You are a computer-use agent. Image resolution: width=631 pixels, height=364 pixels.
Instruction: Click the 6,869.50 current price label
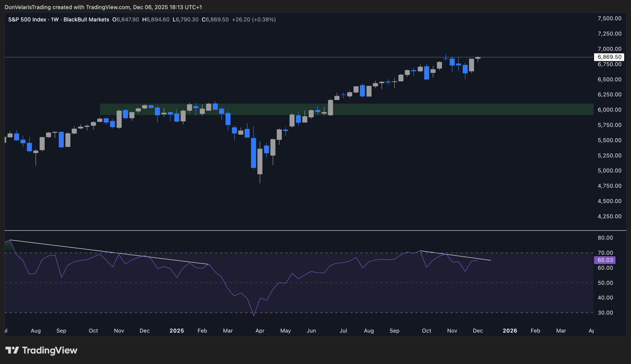pos(609,57)
